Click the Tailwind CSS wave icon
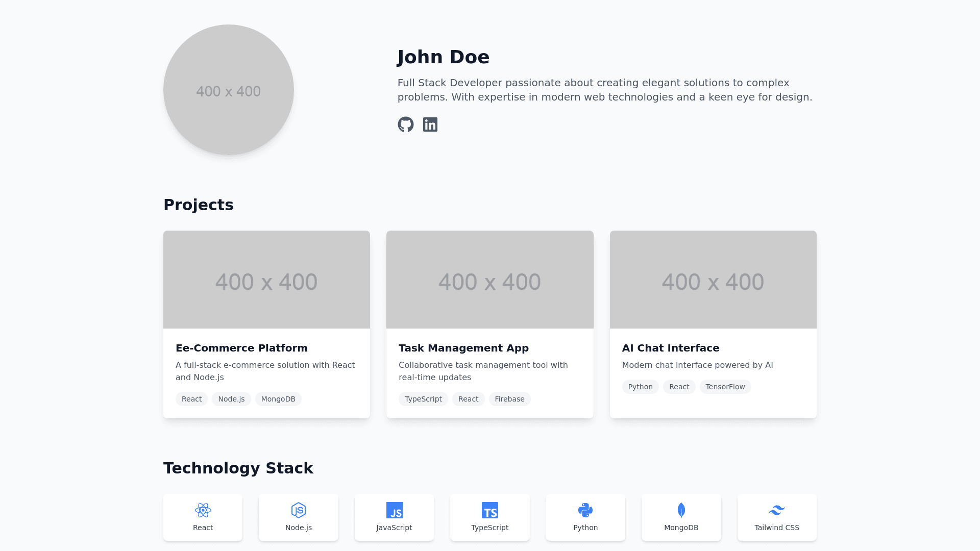The width and height of the screenshot is (980, 551). 777,510
